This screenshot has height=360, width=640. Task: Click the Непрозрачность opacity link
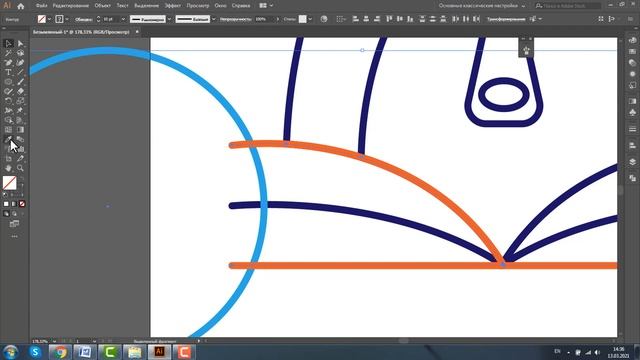[236, 19]
